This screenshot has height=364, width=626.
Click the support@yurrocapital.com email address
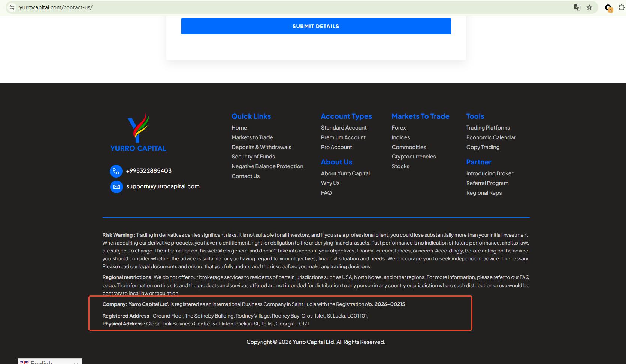click(163, 186)
